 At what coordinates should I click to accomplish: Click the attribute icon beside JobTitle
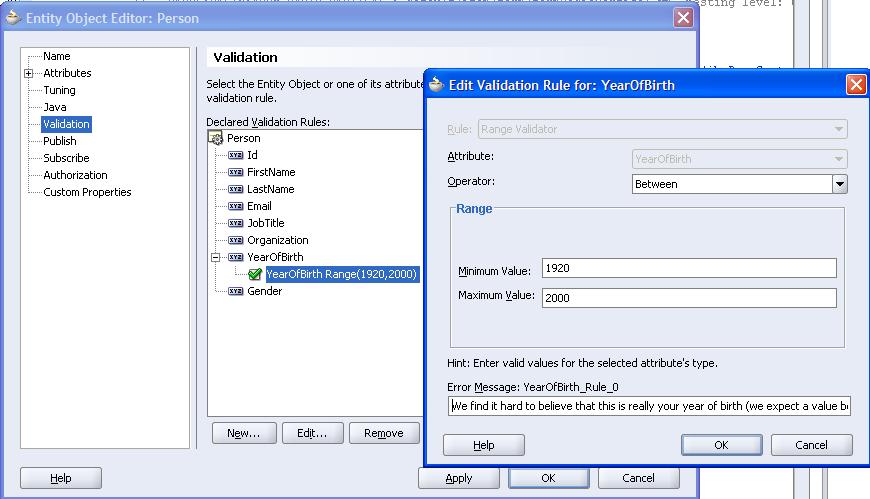pos(235,223)
